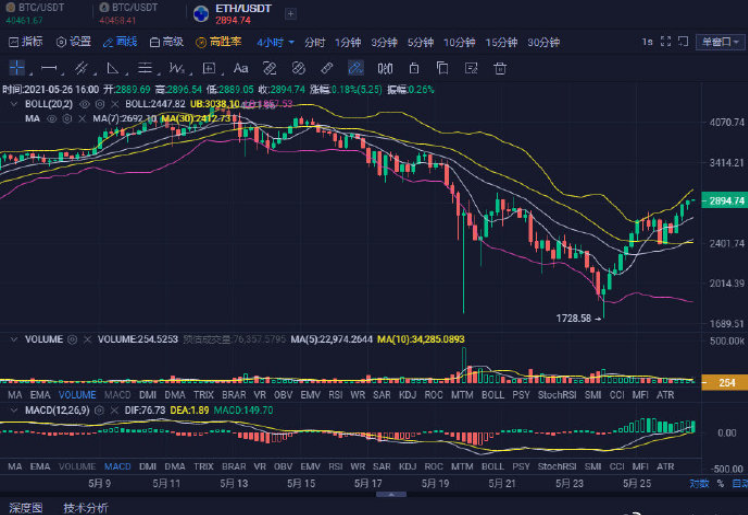
Task: Click the 2894.74 current price axis label
Action: coord(725,201)
